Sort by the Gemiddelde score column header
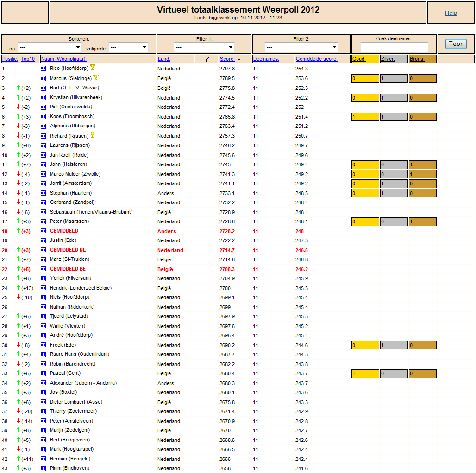This screenshot has height=473, width=476. point(316,59)
